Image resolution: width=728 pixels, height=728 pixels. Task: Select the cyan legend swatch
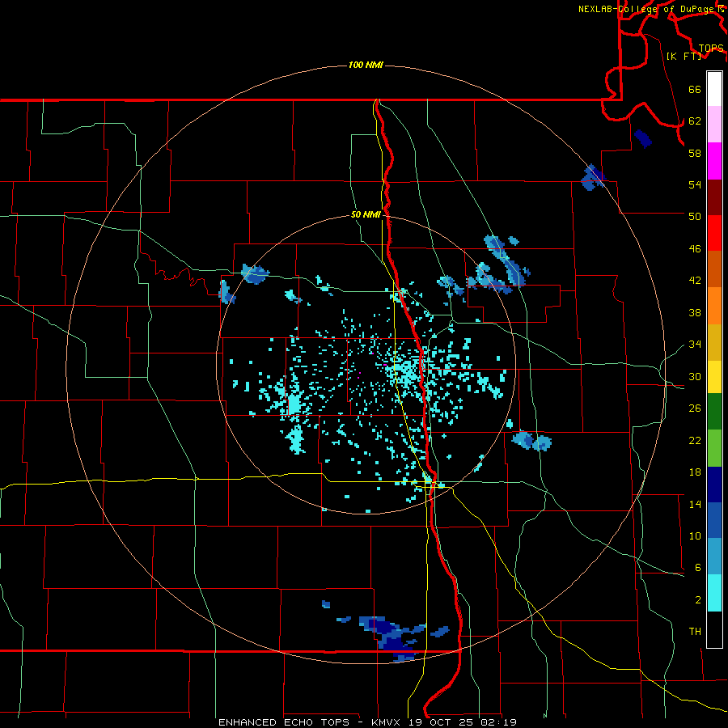[714, 594]
